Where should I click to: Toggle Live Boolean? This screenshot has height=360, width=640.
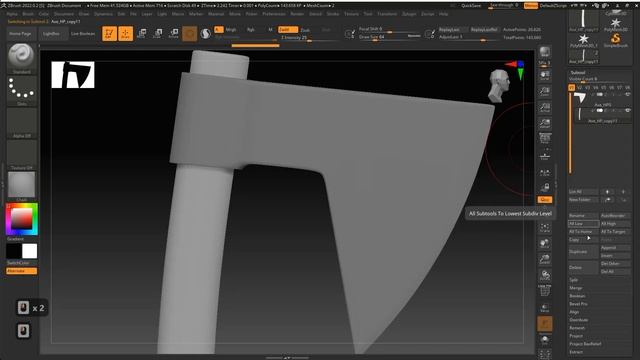pyautogui.click(x=83, y=33)
